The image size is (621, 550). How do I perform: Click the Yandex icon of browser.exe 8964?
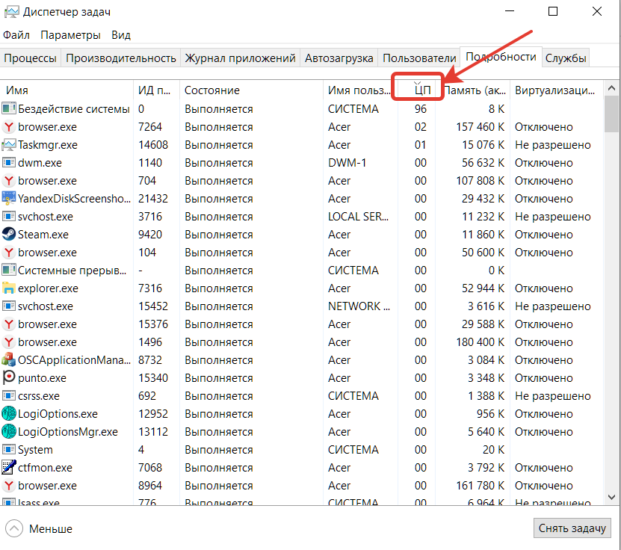9,485
